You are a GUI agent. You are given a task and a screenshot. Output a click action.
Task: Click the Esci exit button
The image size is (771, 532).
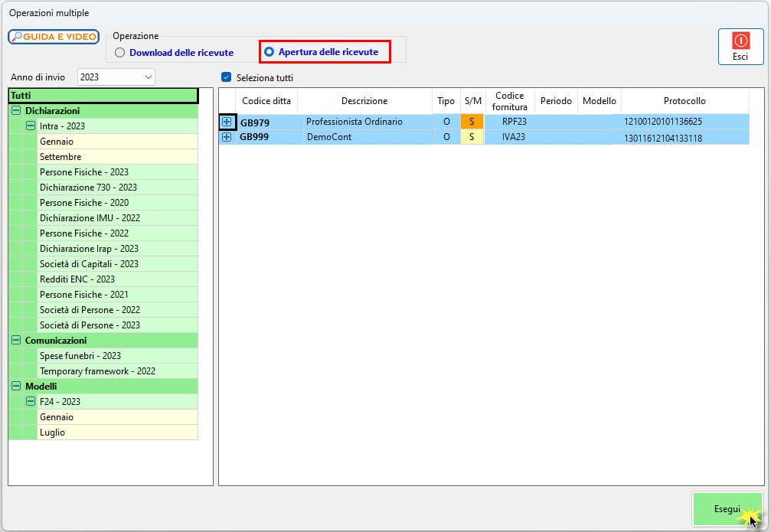click(x=740, y=47)
